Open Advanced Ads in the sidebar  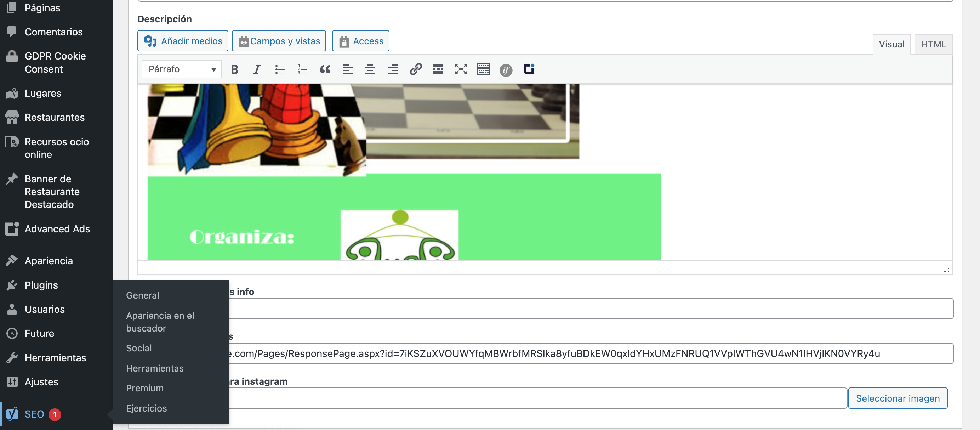(x=57, y=229)
